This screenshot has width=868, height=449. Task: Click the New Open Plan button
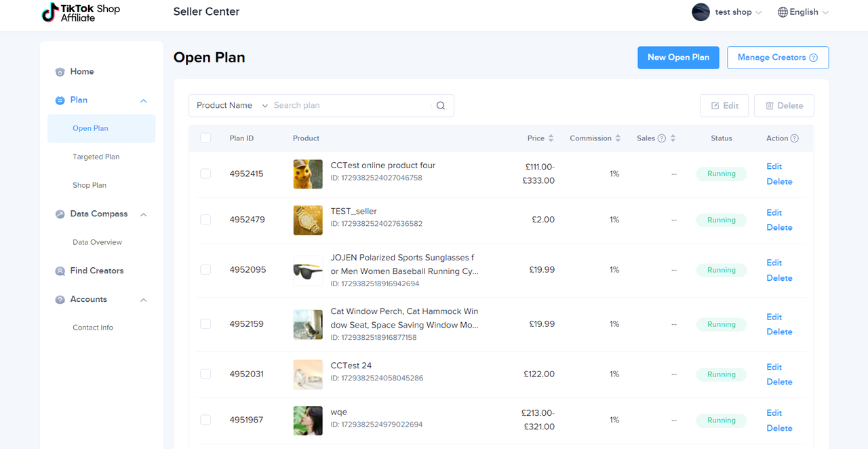point(678,58)
